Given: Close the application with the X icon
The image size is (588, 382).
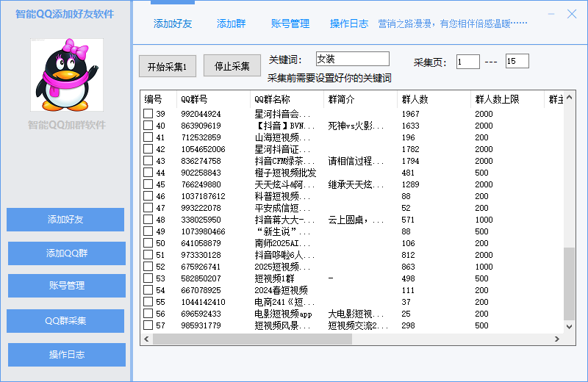Looking at the screenshot, I should pos(572,14).
